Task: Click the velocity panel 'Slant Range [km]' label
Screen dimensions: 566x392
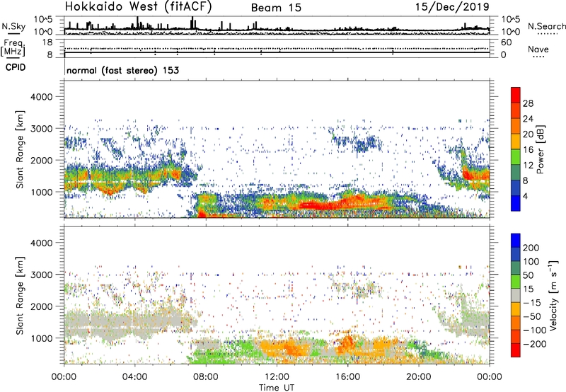Action: tap(20, 296)
